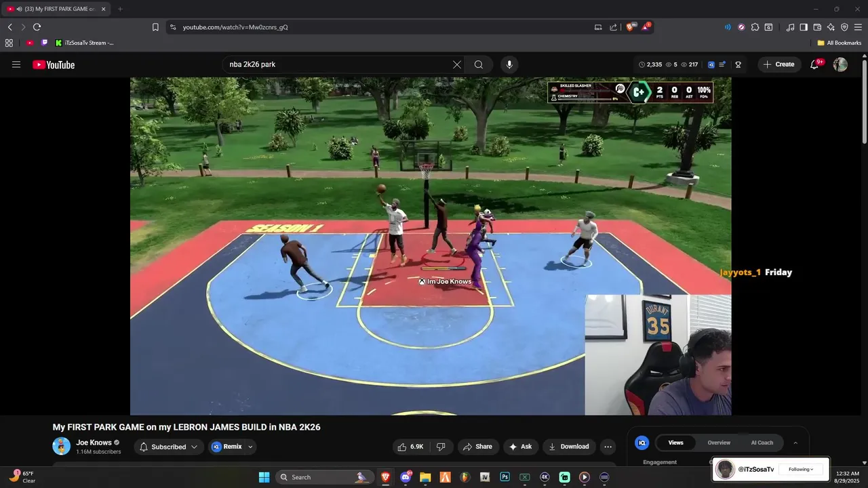868x488 pixels.
Task: Switch to the AI Coach tab
Action: click(762, 443)
